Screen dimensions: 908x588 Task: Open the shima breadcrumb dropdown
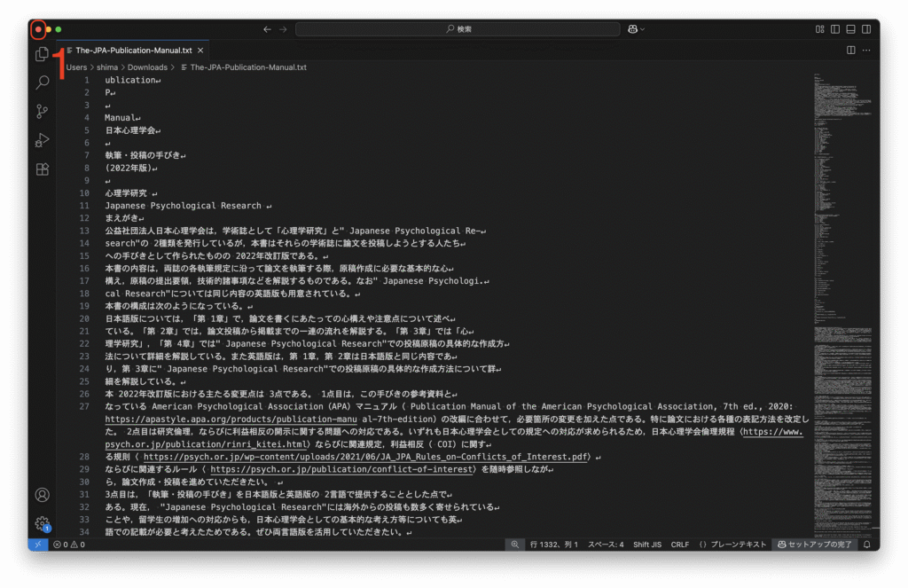coord(107,67)
